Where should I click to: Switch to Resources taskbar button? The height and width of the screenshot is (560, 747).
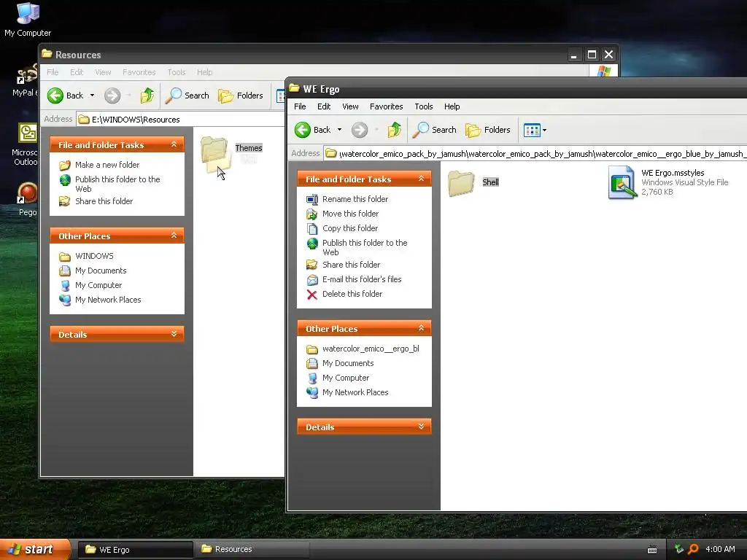(x=252, y=550)
